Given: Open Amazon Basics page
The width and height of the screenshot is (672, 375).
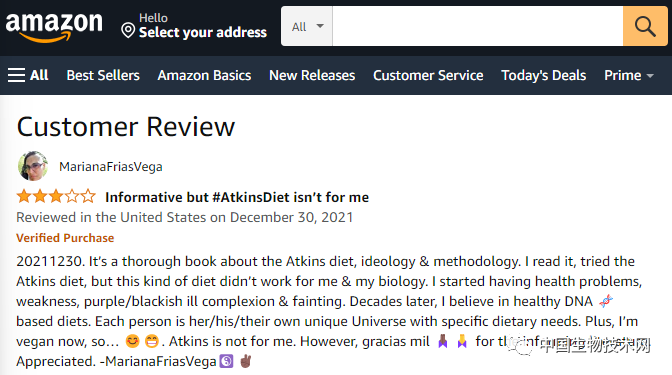Looking at the screenshot, I should 204,75.
